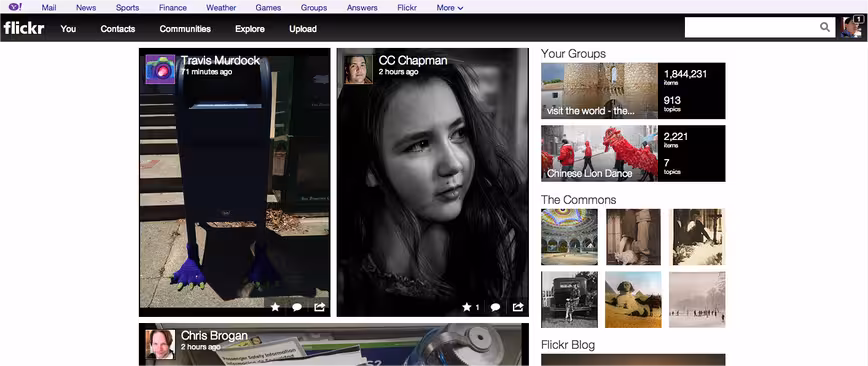Open the Flickr logo home link
Viewport: 868px width, 366px height.
point(23,28)
